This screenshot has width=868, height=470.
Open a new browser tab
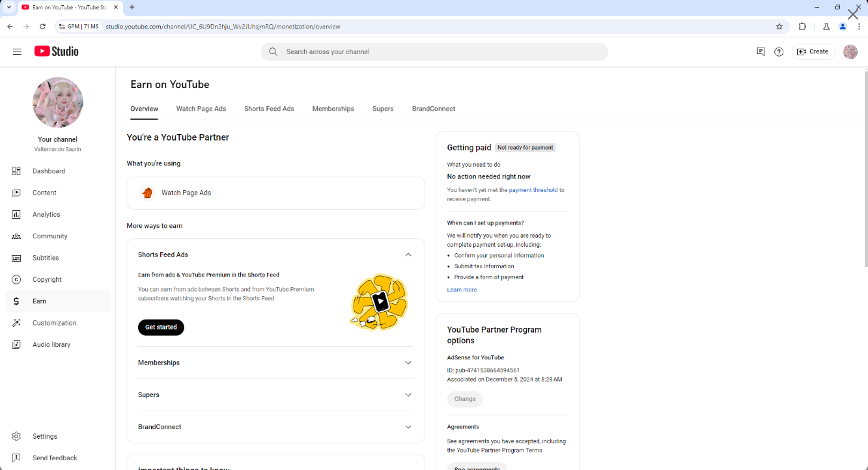click(132, 7)
